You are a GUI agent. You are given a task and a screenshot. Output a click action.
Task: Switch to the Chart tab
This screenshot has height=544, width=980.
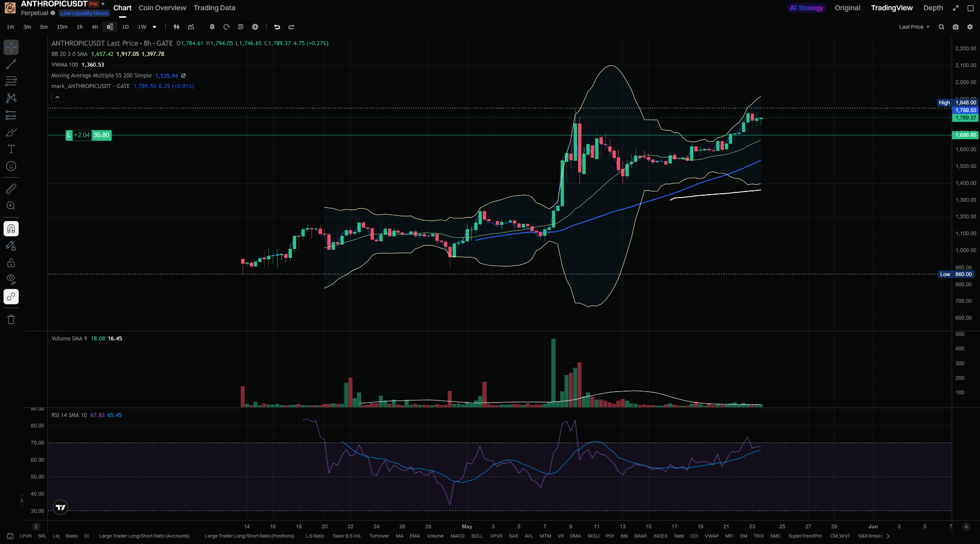[122, 8]
